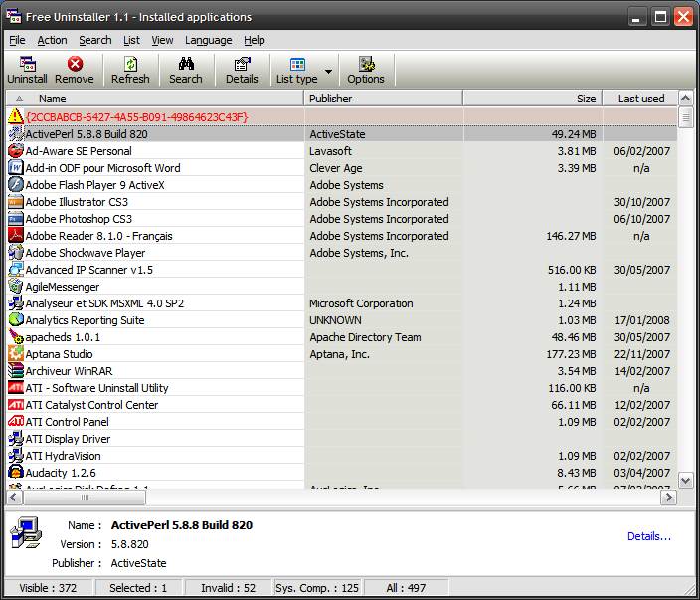
Task: Click the Microsoft Corporation publisher cell
Action: (384, 303)
